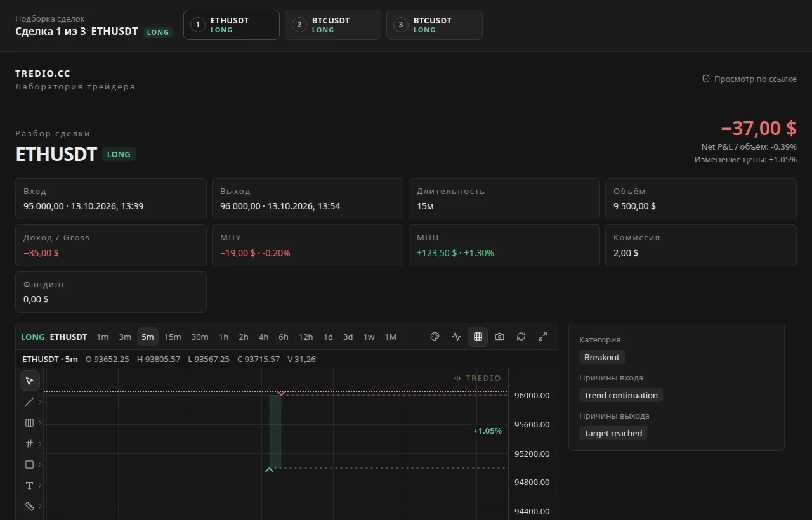Select the cursor pointer tool
This screenshot has height=520, width=812.
(29, 380)
